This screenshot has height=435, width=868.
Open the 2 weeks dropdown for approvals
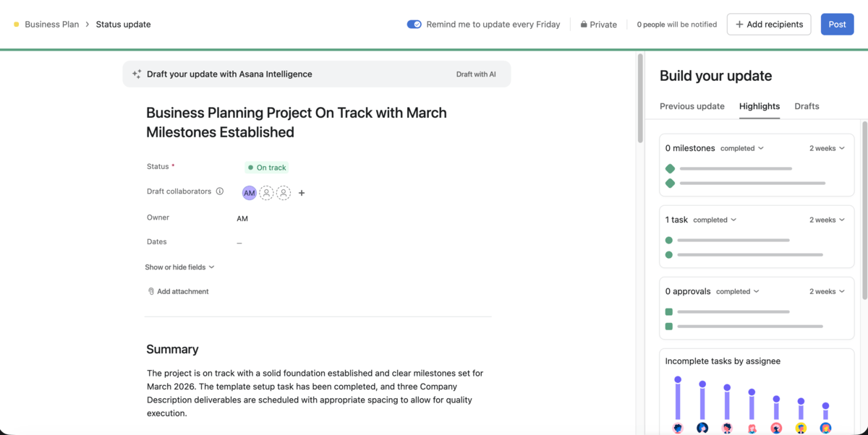(825, 291)
